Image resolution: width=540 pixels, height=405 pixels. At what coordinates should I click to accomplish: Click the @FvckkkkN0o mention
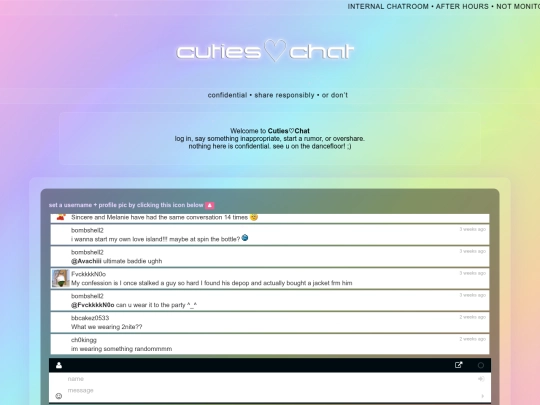pyautogui.click(x=93, y=305)
